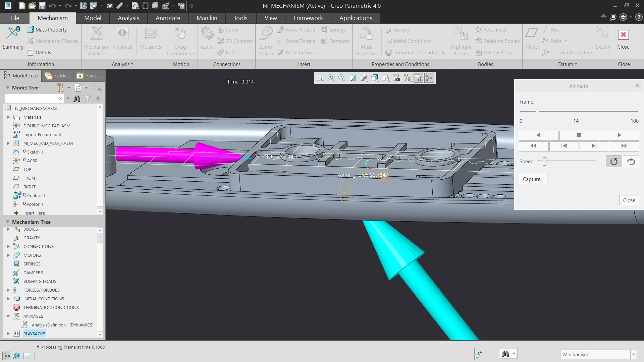
Task: Click the binoculars find icon in status bar
Action: point(505,354)
